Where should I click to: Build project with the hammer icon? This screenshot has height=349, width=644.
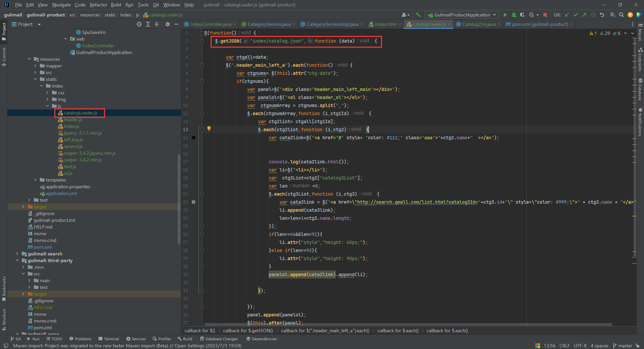tap(418, 15)
